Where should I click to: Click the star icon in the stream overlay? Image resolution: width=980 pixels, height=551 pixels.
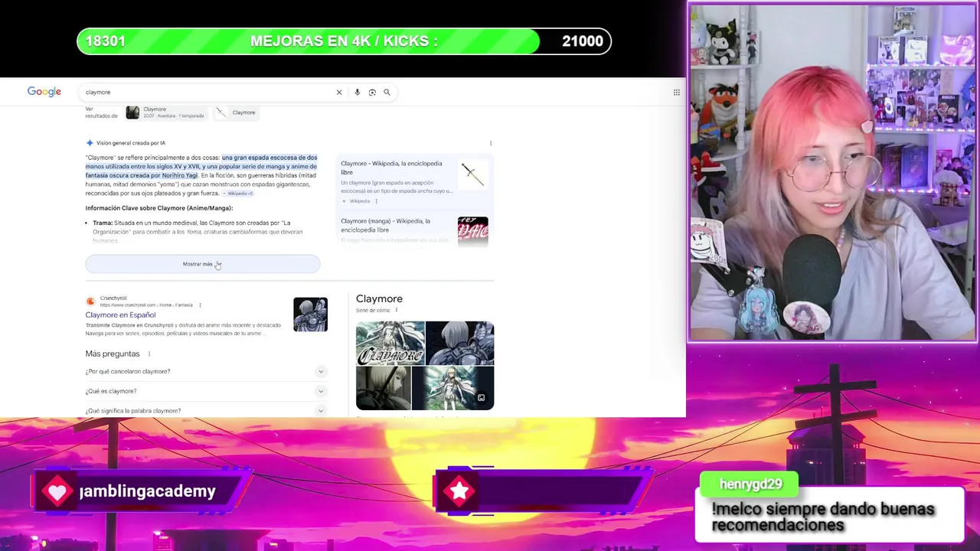(459, 491)
